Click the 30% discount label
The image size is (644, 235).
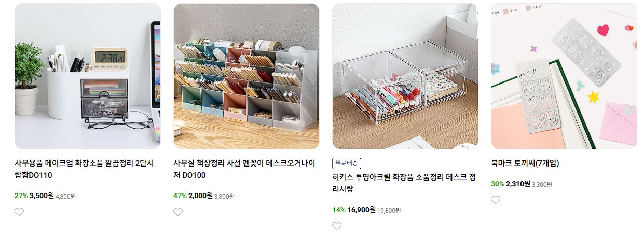tap(498, 184)
